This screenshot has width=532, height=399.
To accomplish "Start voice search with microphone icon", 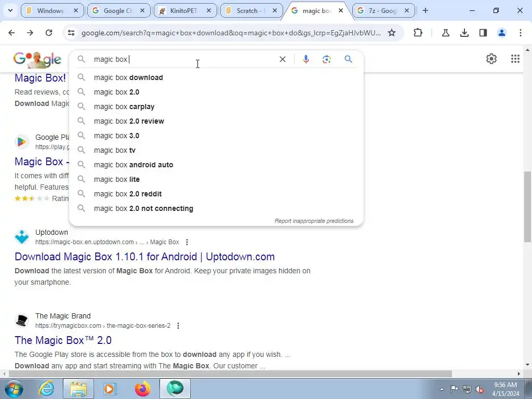I will [305, 59].
